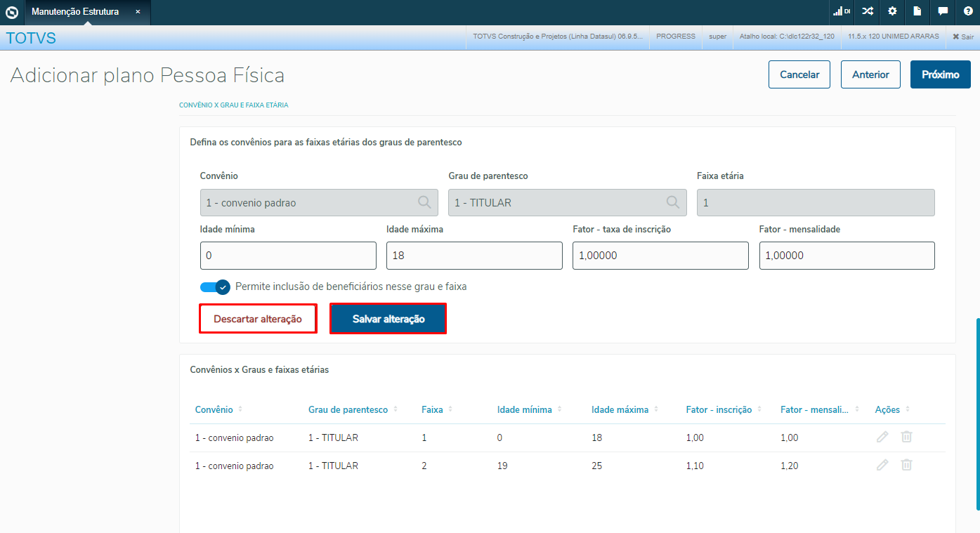Click PROGRESS in the status header
The image size is (980, 533).
[676, 37]
